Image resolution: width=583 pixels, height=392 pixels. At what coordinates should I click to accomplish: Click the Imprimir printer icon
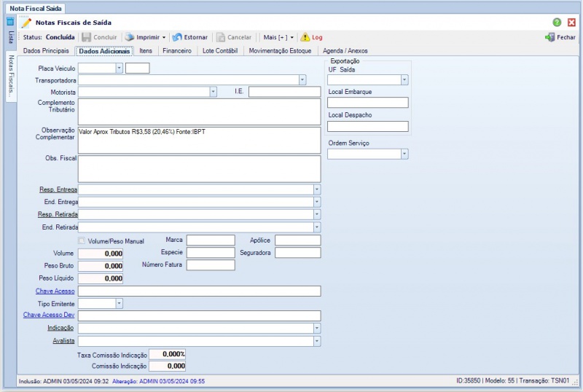[x=130, y=37]
